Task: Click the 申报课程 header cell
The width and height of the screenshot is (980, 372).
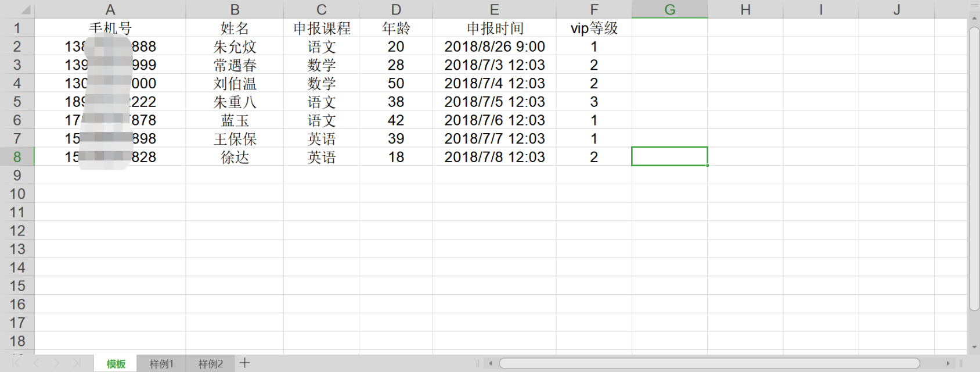Action: click(321, 28)
